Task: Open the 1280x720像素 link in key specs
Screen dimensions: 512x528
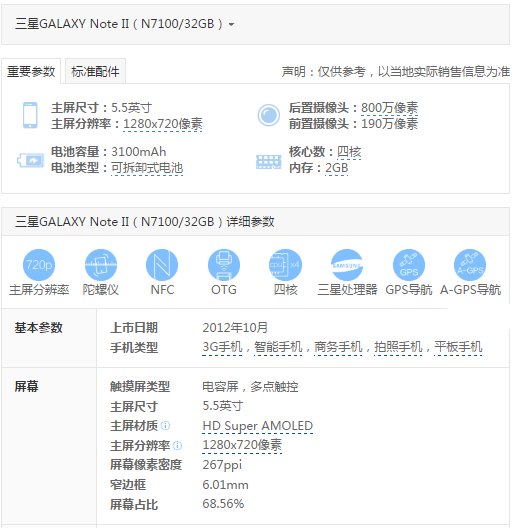Action: pyautogui.click(x=163, y=124)
